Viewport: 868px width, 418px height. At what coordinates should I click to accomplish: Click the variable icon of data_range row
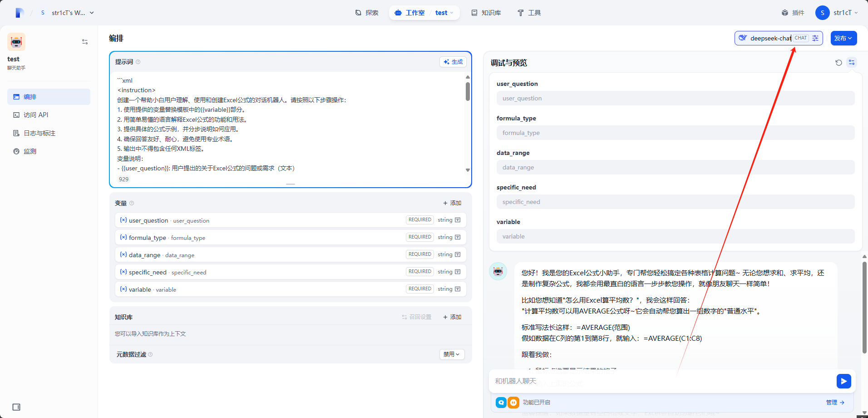123,254
